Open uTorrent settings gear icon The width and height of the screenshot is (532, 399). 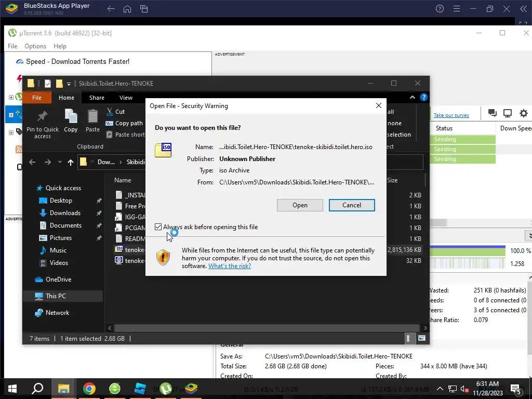[x=524, y=113]
